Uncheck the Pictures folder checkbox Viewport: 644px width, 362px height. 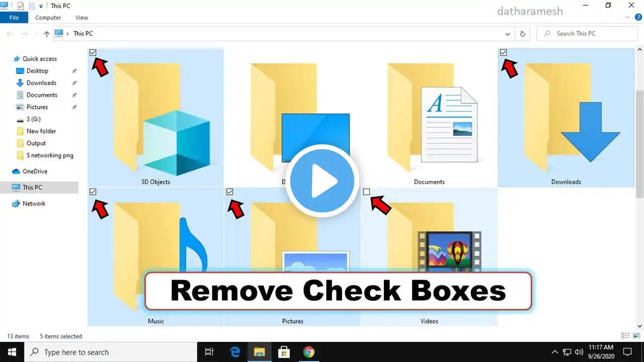tap(229, 192)
